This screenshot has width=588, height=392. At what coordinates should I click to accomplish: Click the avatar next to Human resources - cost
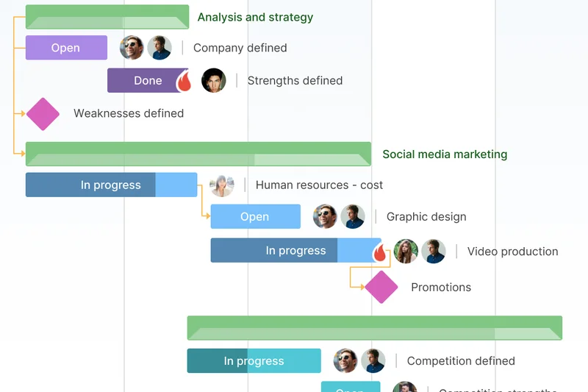(x=222, y=185)
